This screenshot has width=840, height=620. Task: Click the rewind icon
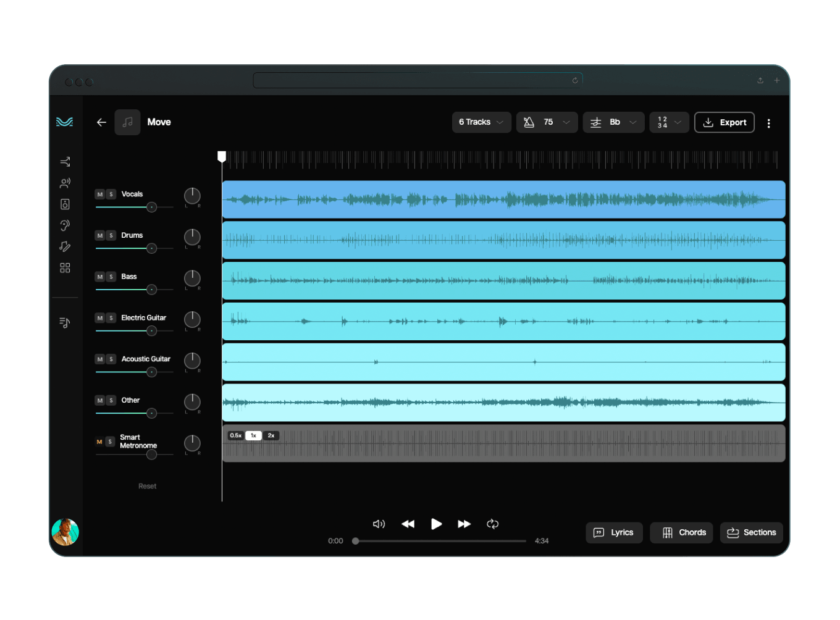[x=408, y=524]
